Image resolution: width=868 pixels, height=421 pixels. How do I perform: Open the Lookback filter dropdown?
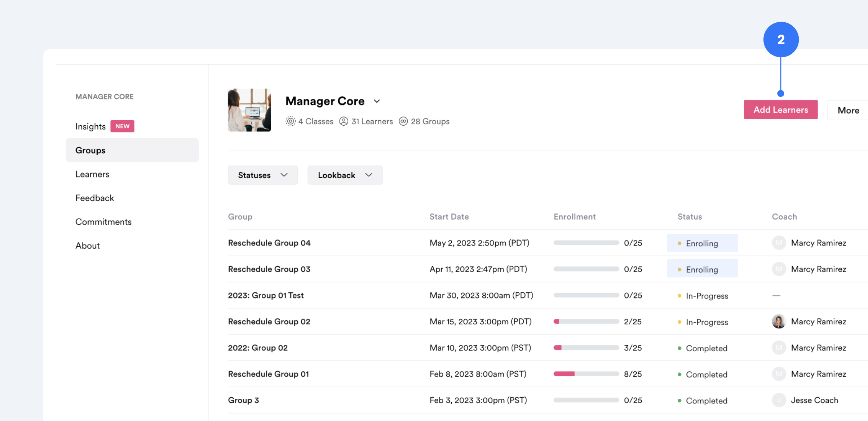[x=345, y=175]
